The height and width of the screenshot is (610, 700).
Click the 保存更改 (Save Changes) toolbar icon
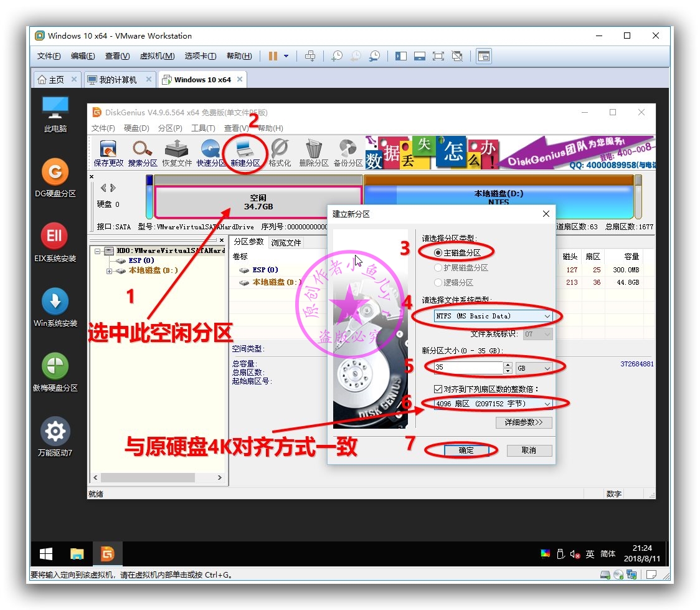(106, 151)
